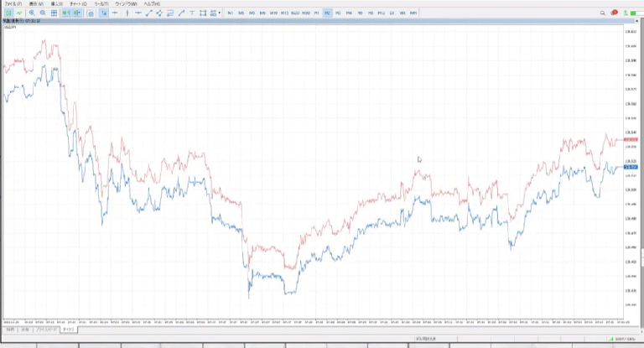This screenshot has width=644, height=348.
Task: Click the zoom in magnifier icon
Action: click(x=32, y=13)
